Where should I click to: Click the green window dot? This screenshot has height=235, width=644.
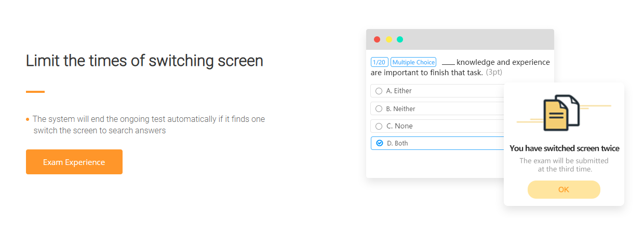click(x=400, y=39)
